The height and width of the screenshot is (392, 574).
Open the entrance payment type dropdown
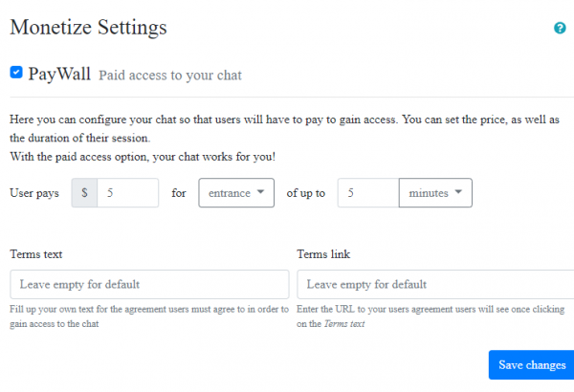point(235,193)
